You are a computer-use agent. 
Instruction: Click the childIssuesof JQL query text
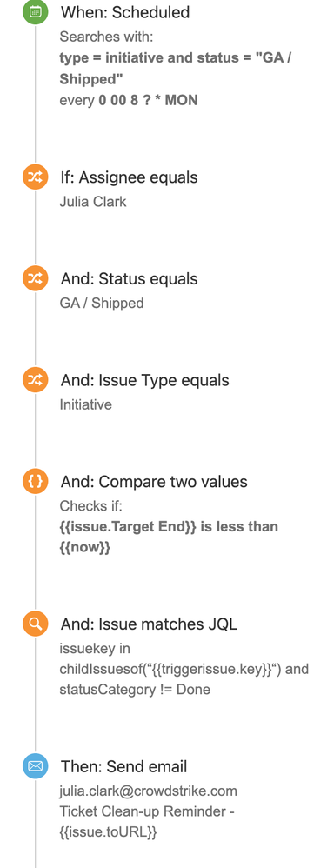(184, 670)
